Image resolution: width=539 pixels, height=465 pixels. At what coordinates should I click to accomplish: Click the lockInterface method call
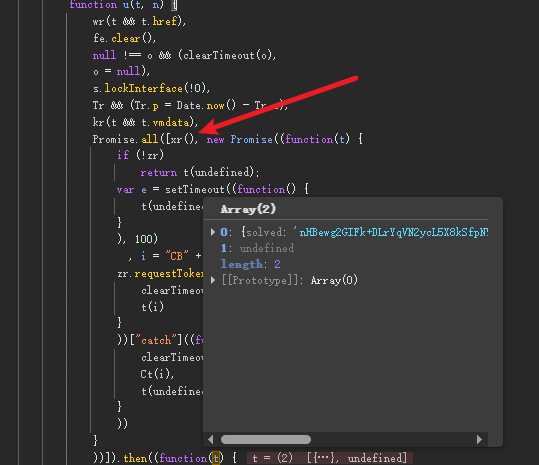(143, 89)
